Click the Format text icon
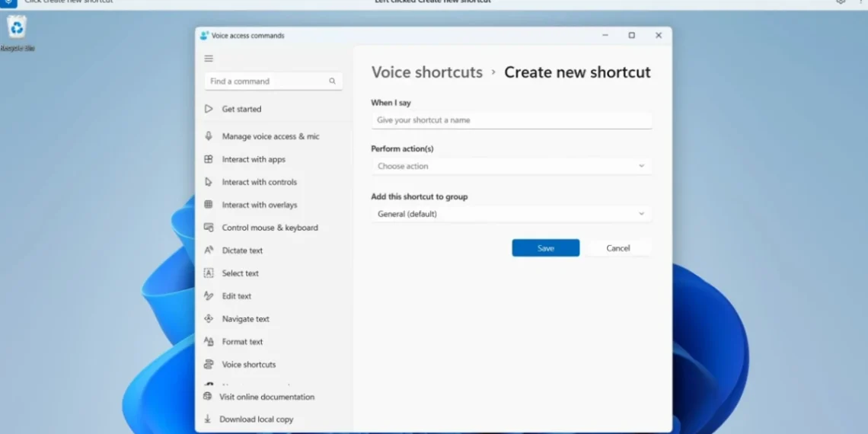868x434 pixels. point(209,342)
